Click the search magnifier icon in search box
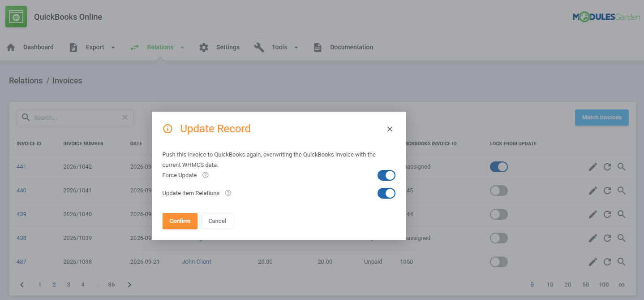 pos(26,117)
